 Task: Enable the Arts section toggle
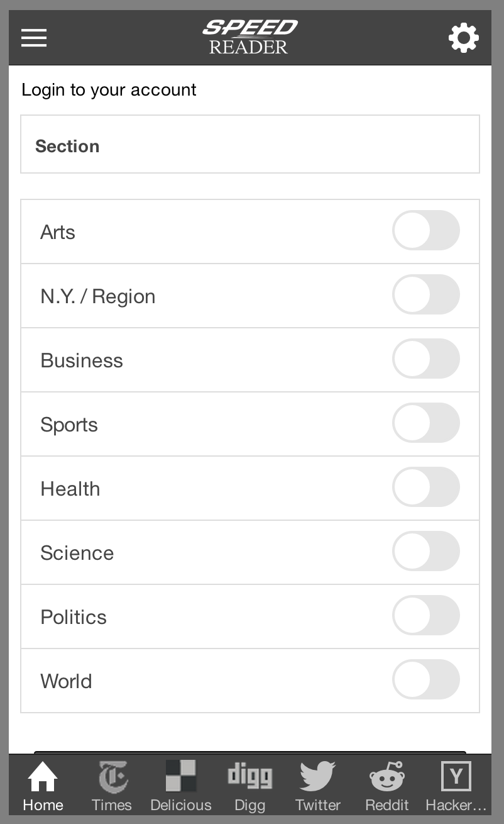[426, 230]
